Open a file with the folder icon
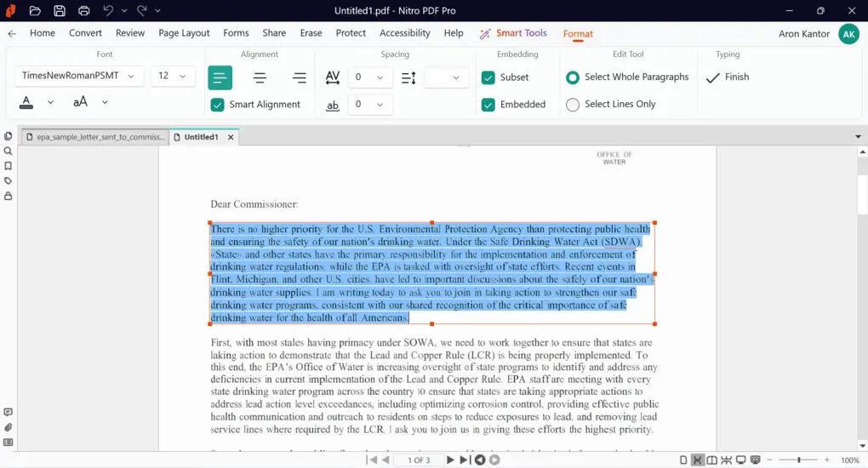Screen dimensions: 868x468 click(x=35, y=10)
